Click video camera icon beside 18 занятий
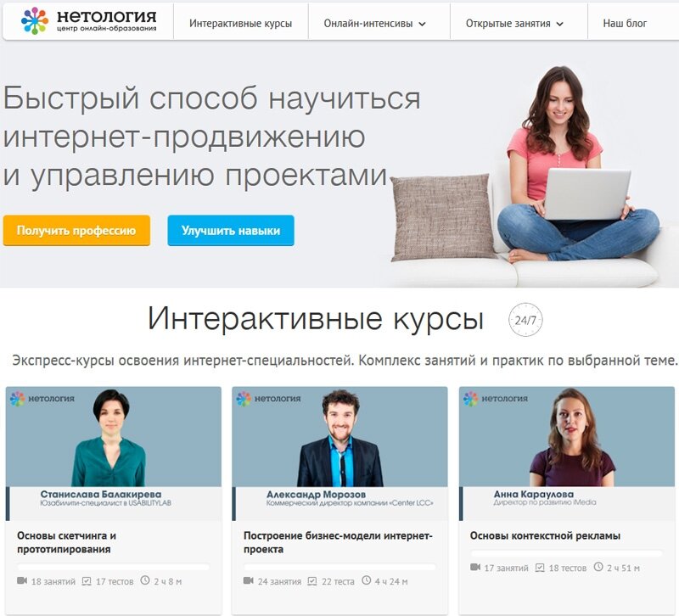Viewport: 679px width, 616px height. coord(22,580)
